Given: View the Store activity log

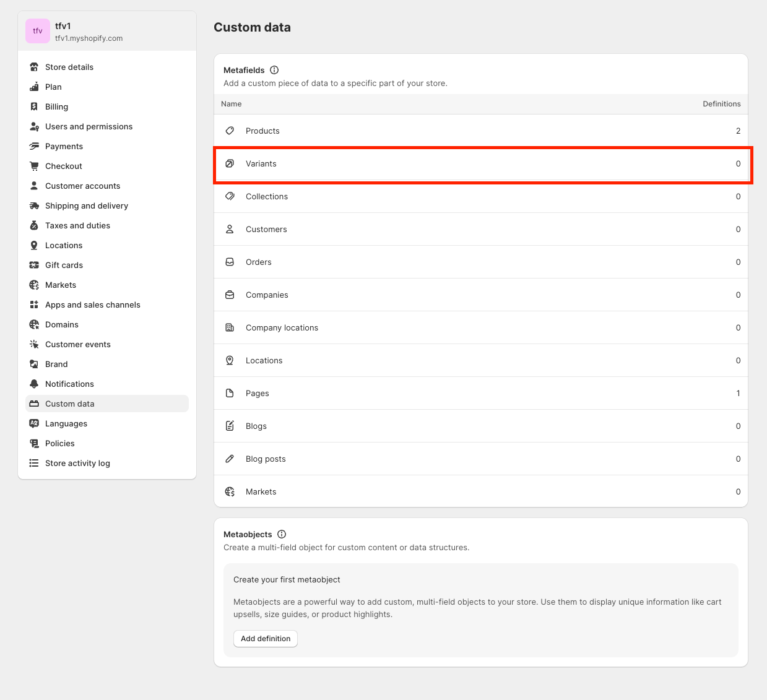Looking at the screenshot, I should [x=77, y=463].
